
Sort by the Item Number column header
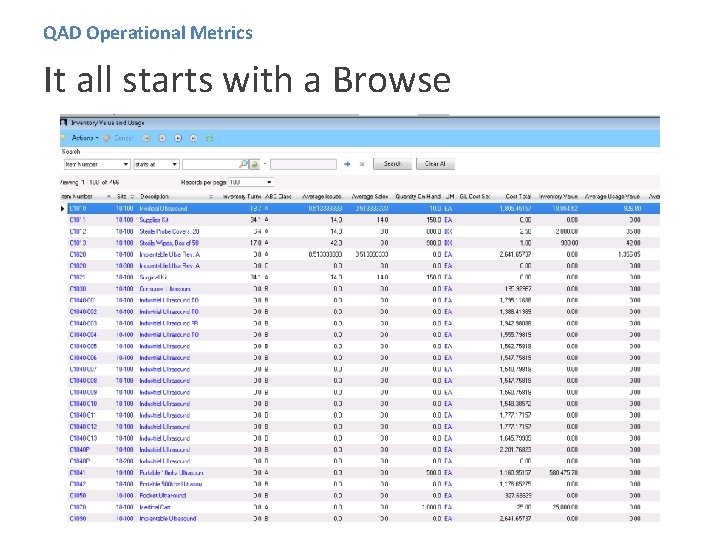77,197
